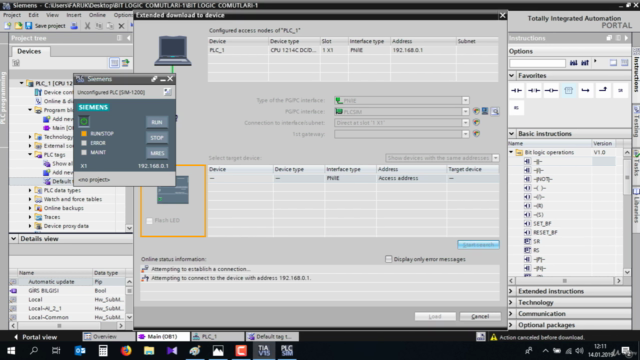
Task: Click the cut scissors icon in toolbar
Action: click(87, 26)
